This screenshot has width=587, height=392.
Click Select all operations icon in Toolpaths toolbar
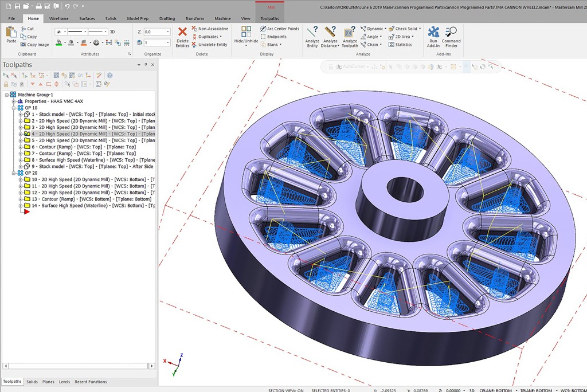pos(6,75)
